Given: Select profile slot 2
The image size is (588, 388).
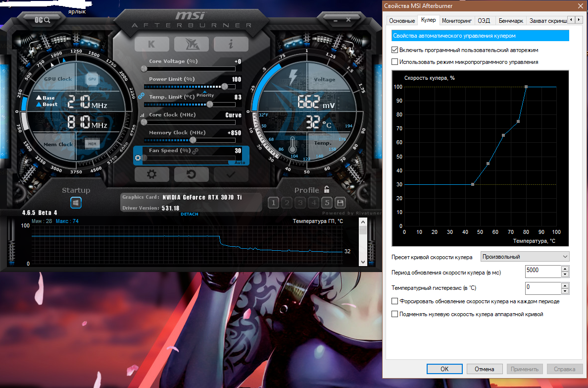Looking at the screenshot, I should pos(287,203).
